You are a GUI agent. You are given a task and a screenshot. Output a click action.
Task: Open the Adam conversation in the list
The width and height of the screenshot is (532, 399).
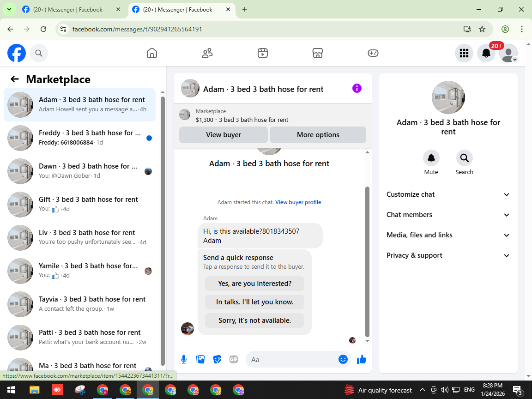(x=80, y=104)
